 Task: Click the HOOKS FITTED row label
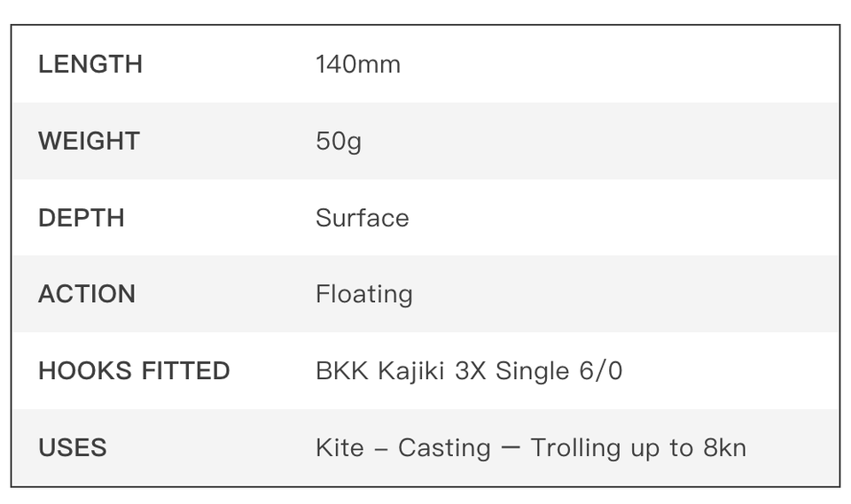pyautogui.click(x=134, y=371)
